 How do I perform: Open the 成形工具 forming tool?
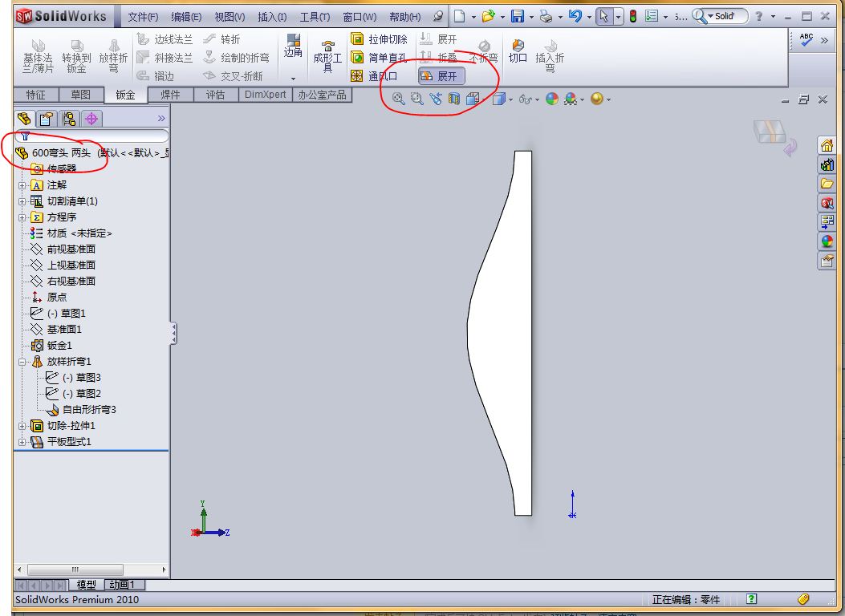click(327, 56)
